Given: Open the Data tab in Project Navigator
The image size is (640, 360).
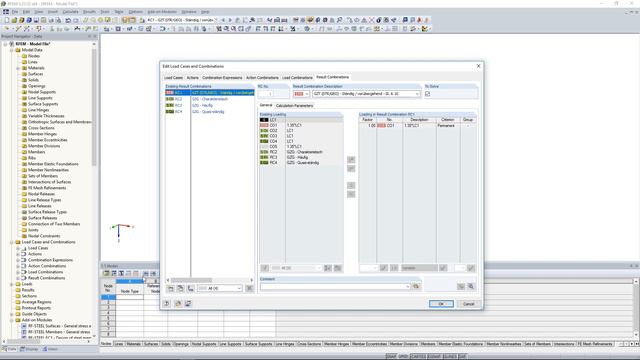Looking at the screenshot, I should pyautogui.click(x=9, y=349).
